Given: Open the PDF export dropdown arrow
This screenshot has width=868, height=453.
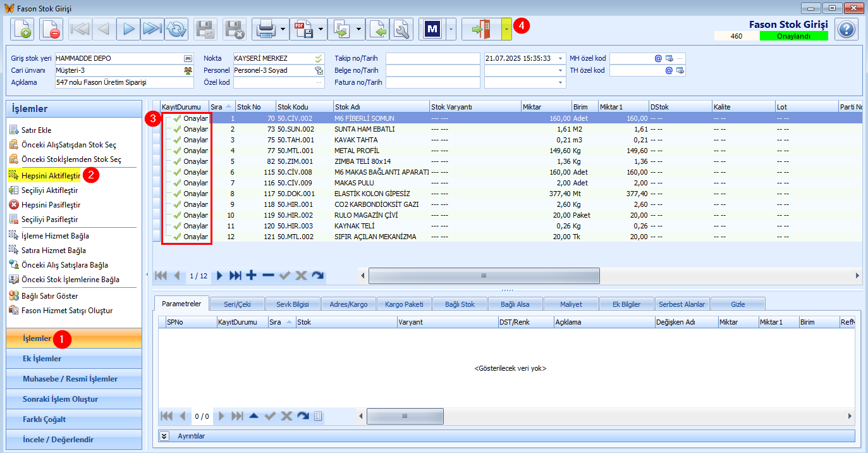Looking at the screenshot, I should pyautogui.click(x=322, y=29).
